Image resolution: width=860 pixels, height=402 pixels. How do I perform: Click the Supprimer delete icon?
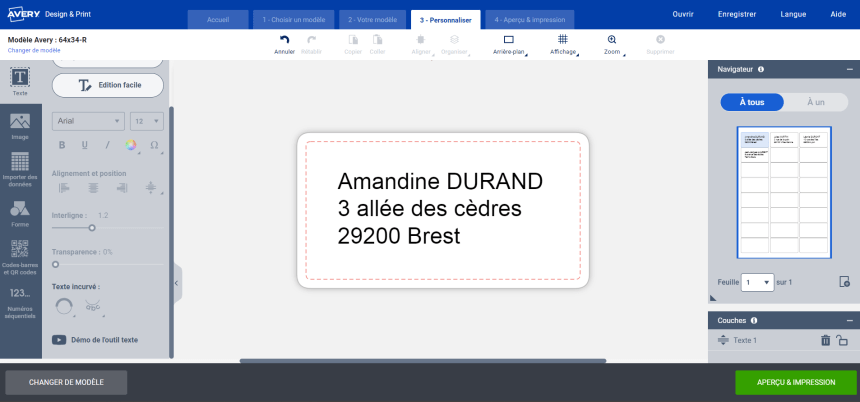pyautogui.click(x=660, y=39)
